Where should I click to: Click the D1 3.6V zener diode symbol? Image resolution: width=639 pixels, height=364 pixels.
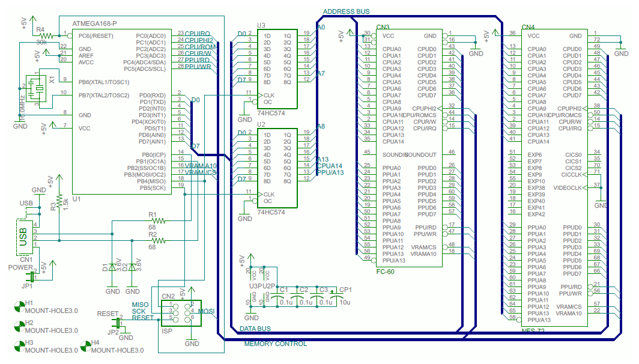tap(111, 267)
